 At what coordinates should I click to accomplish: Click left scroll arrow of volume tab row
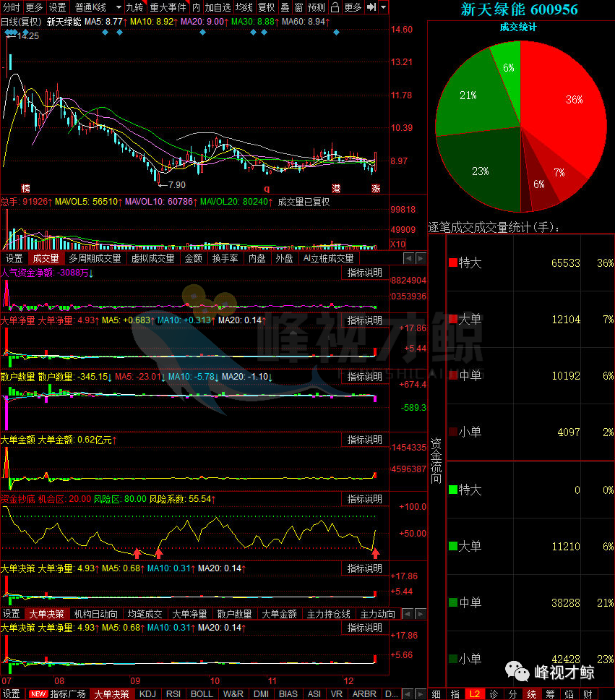408,258
